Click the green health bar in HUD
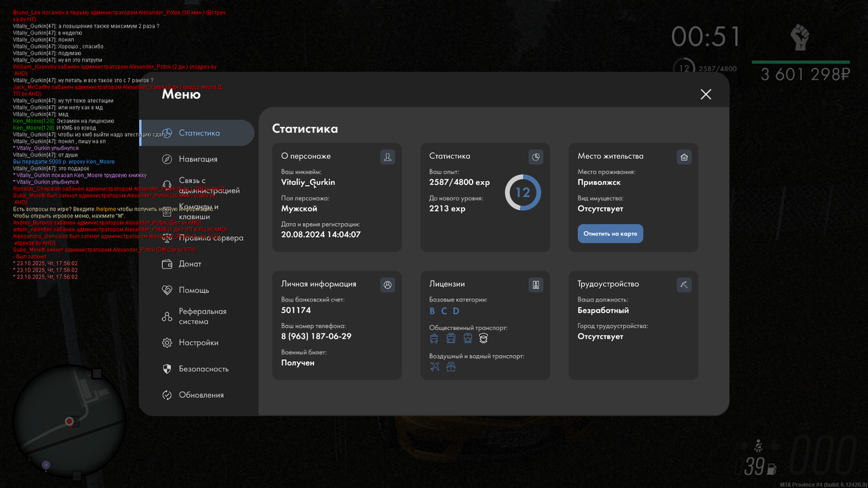Image resolution: width=868 pixels, height=488 pixels. [x=801, y=62]
